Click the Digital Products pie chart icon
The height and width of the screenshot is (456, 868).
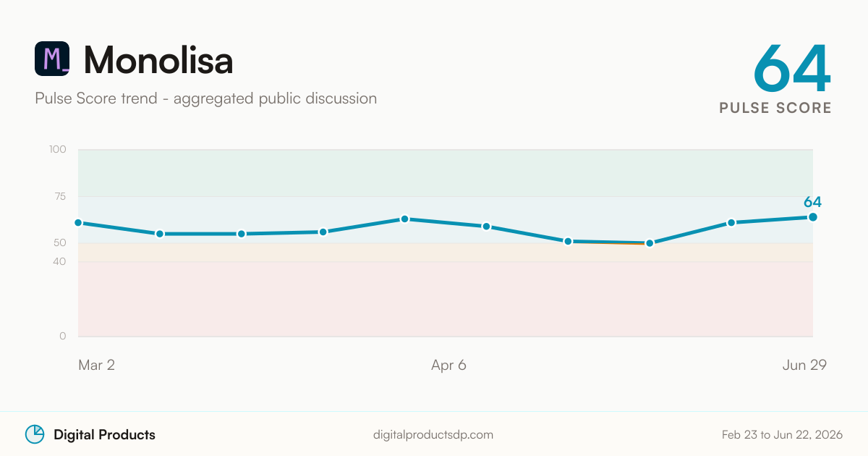pyautogui.click(x=35, y=434)
